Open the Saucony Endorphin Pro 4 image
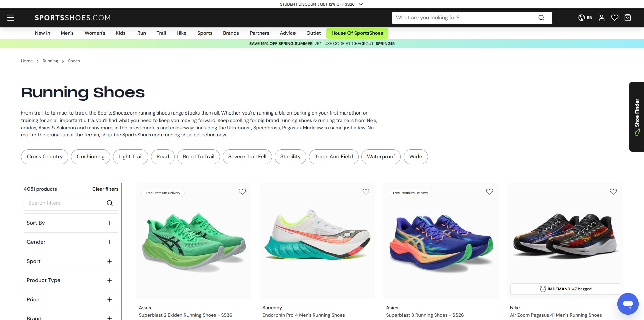Viewport: 644px width, 320px height. coord(318,241)
